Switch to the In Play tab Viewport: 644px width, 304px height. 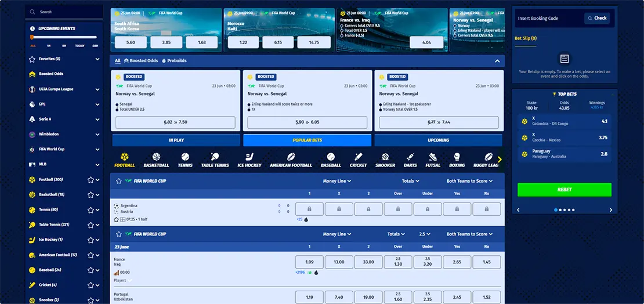coord(176,140)
